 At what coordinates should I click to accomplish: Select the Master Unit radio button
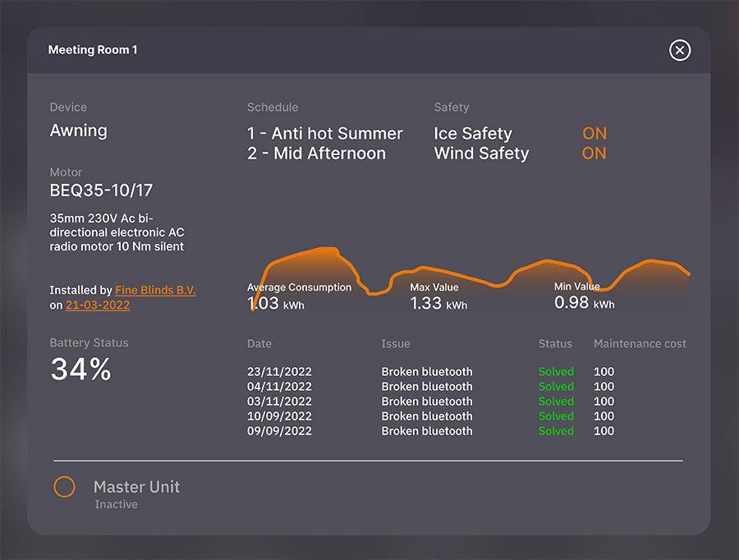[x=65, y=487]
